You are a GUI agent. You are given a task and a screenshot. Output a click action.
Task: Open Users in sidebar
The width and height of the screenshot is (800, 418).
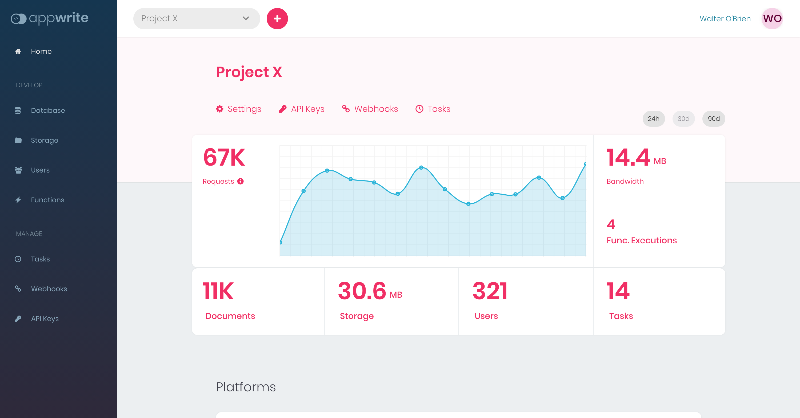40,170
